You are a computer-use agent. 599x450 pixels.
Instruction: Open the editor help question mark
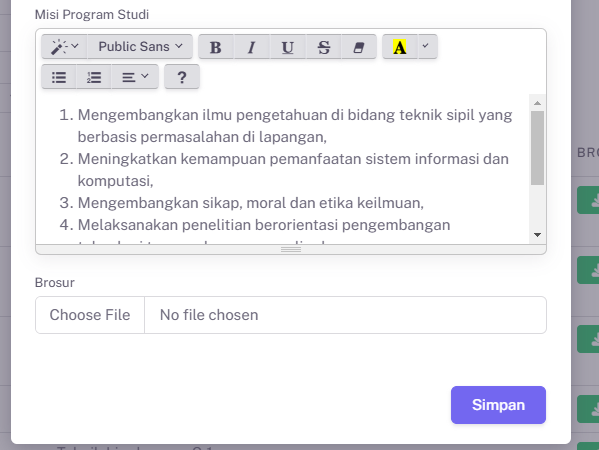click(182, 77)
